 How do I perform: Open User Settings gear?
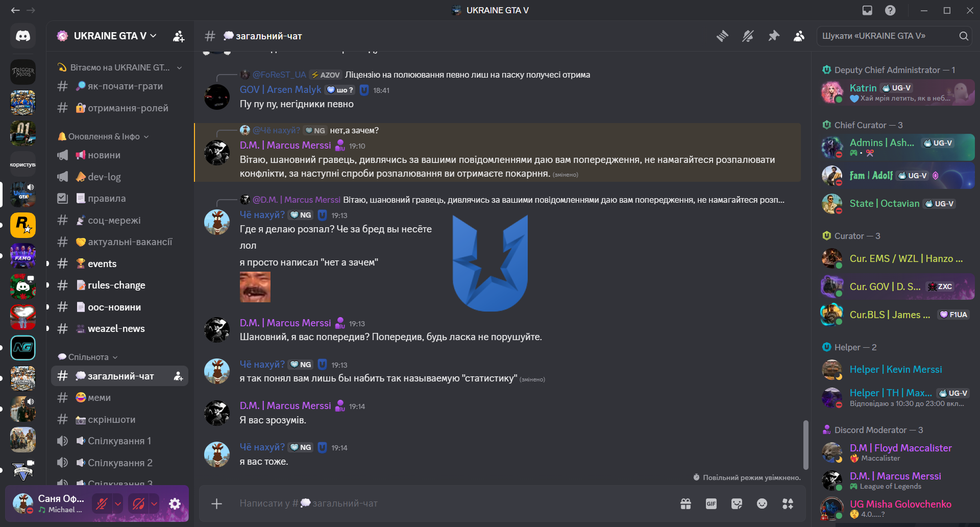click(175, 504)
